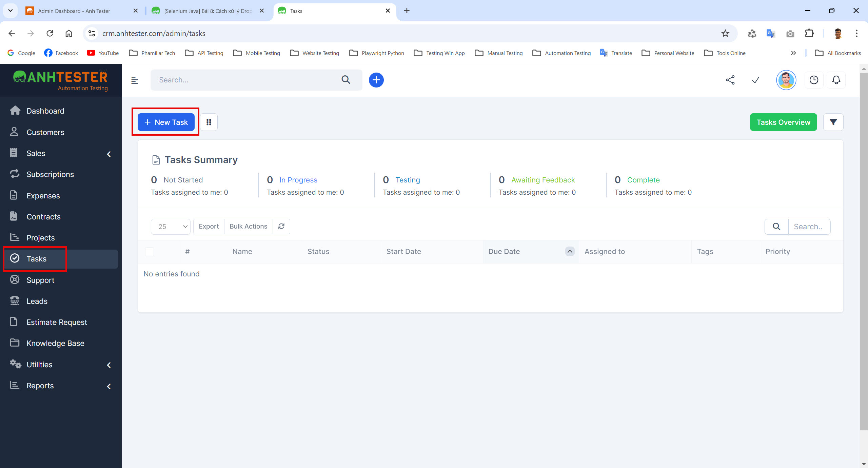Click the filter funnel icon on the right

click(x=833, y=122)
